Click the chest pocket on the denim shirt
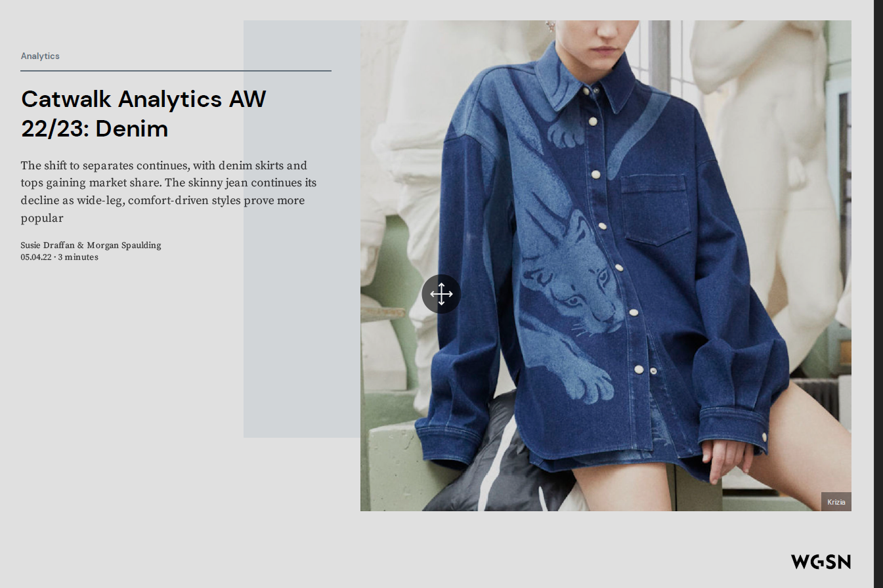The width and height of the screenshot is (883, 588). [655, 209]
